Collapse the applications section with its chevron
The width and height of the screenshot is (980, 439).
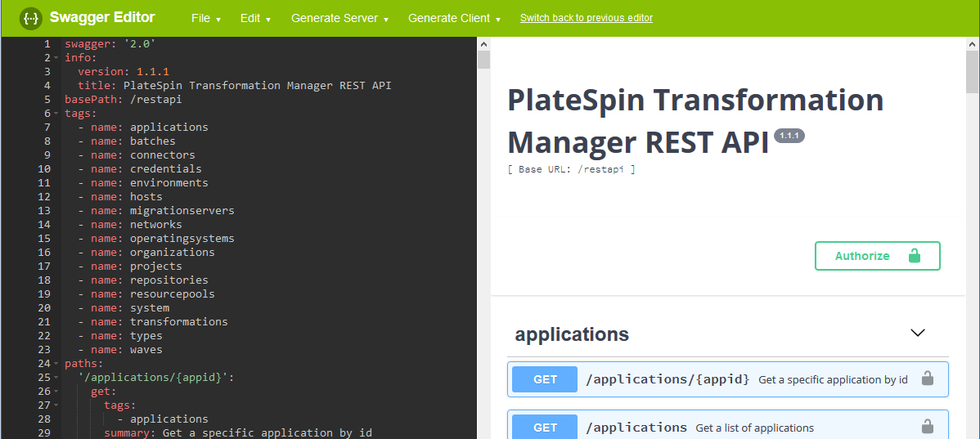[x=918, y=334]
